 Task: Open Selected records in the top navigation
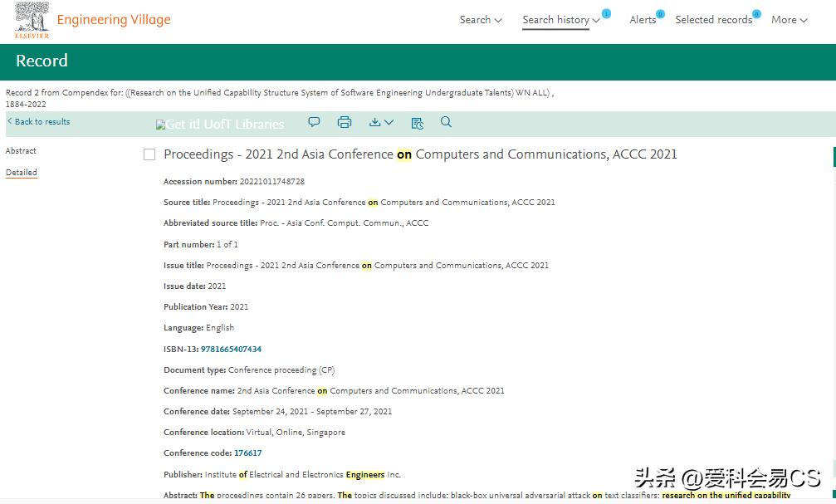tap(713, 20)
